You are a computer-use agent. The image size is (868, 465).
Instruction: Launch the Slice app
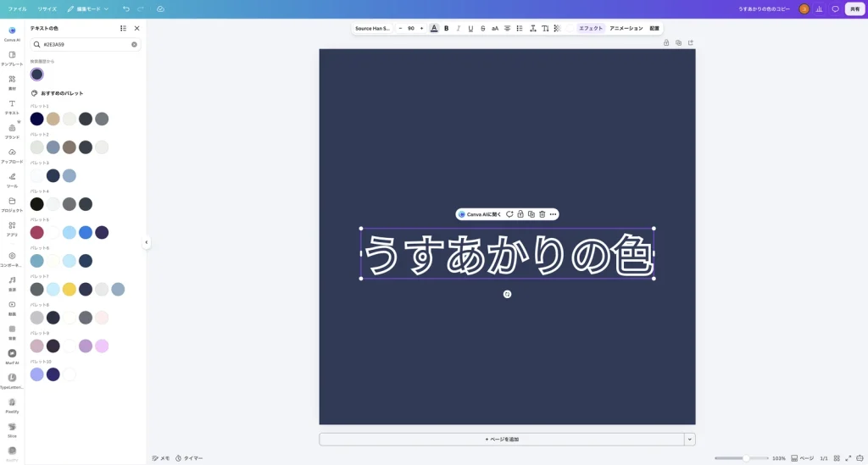point(12,429)
